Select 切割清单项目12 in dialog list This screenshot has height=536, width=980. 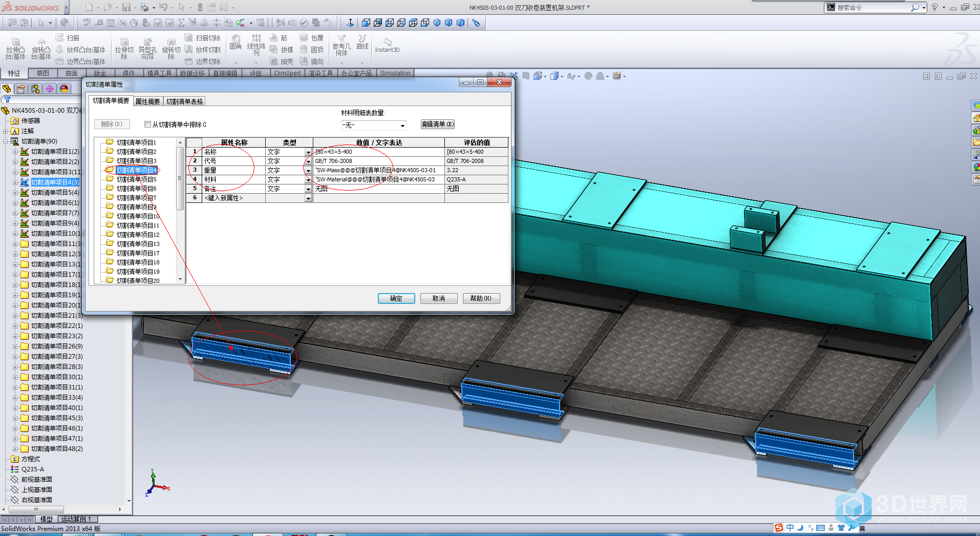pos(138,235)
